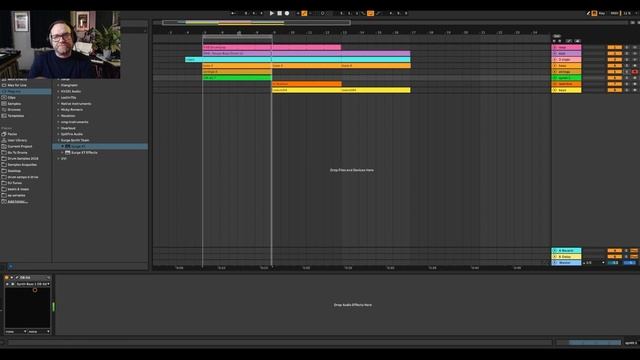Select the cyan clip in arrangement
The image size is (640, 360).
point(298,60)
